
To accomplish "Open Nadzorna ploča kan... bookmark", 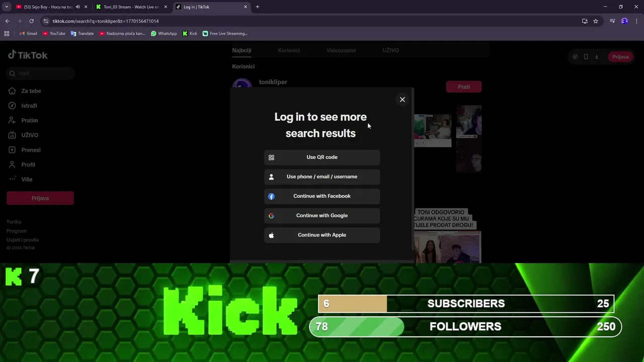I will (122, 34).
